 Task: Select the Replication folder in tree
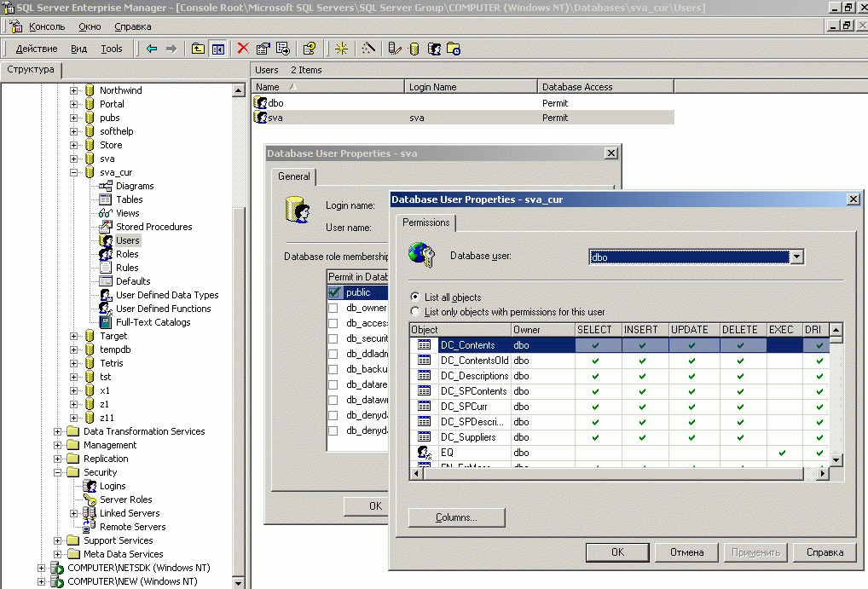coord(106,459)
